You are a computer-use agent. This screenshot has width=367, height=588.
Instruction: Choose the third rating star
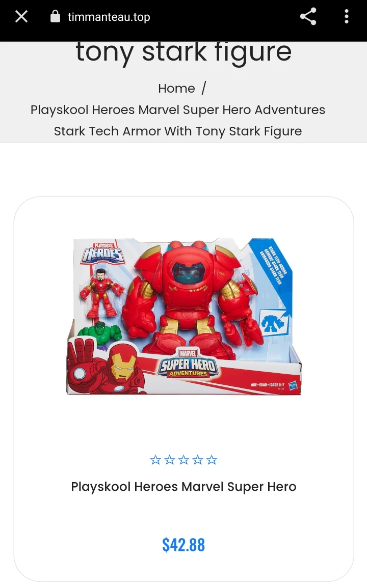click(183, 460)
